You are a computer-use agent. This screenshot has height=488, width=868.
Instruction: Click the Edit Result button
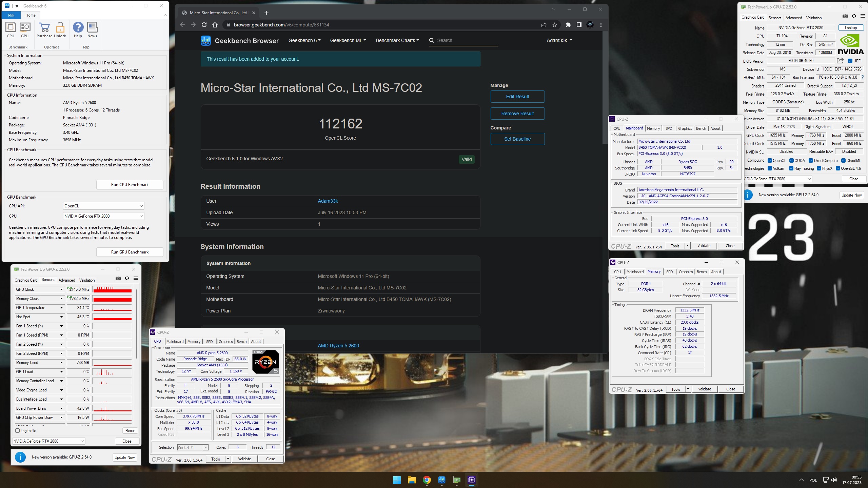(517, 97)
